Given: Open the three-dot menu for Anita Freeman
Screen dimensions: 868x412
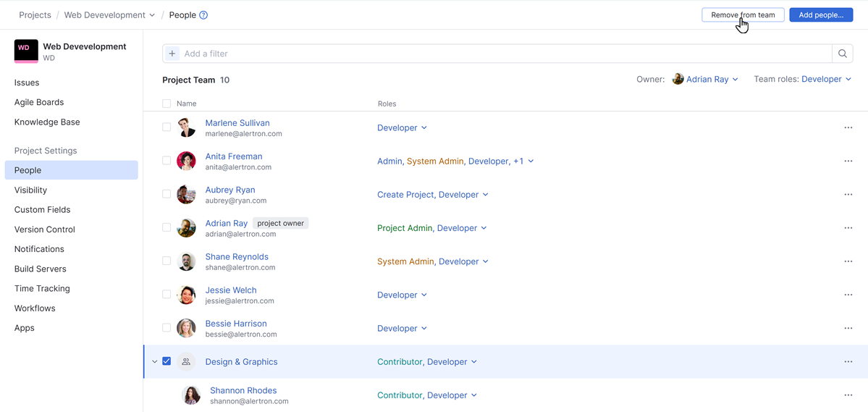Looking at the screenshot, I should coord(848,161).
